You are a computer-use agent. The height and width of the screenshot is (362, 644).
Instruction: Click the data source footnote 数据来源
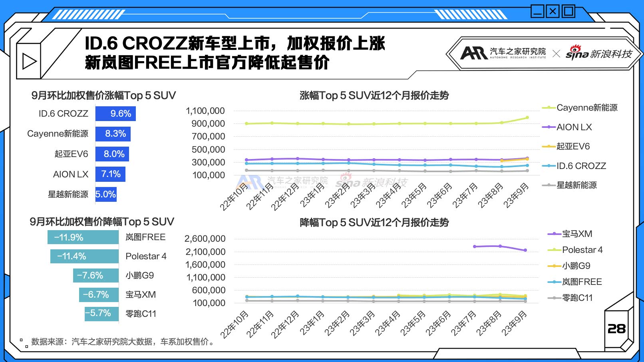point(124,342)
